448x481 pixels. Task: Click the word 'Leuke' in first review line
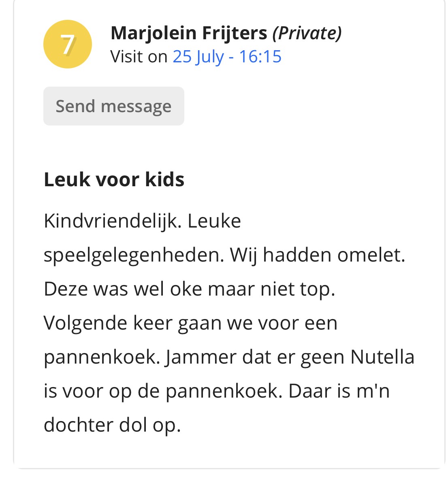tap(214, 221)
